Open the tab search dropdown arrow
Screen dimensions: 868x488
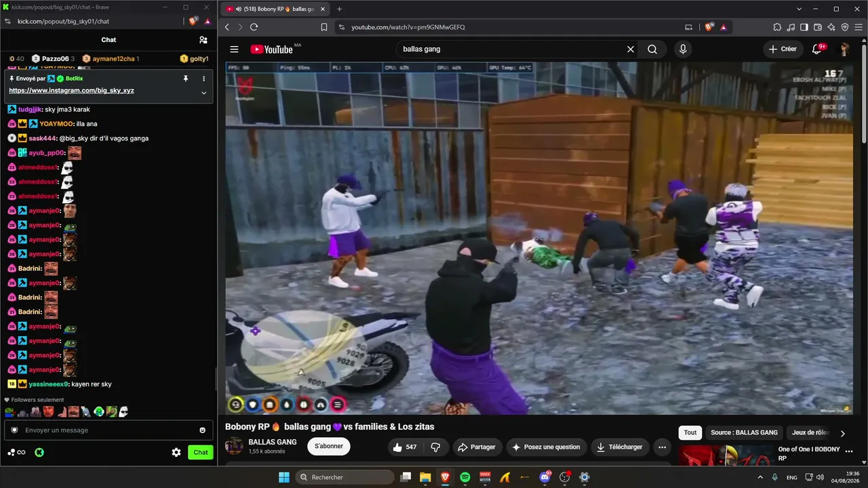pyautogui.click(x=800, y=9)
